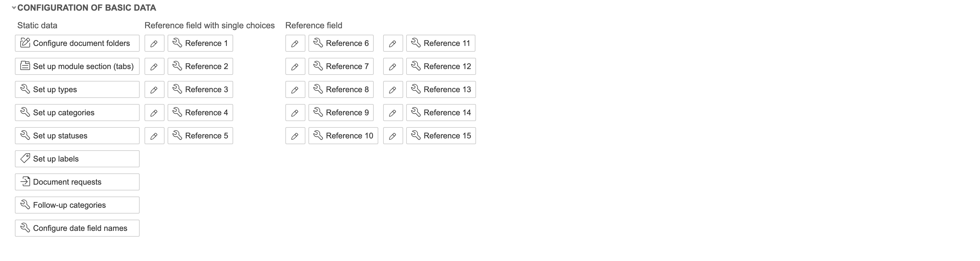Screen dimensions: 980x261
Task: Click the pencil icon beside Reference 15
Action: pyautogui.click(x=393, y=136)
